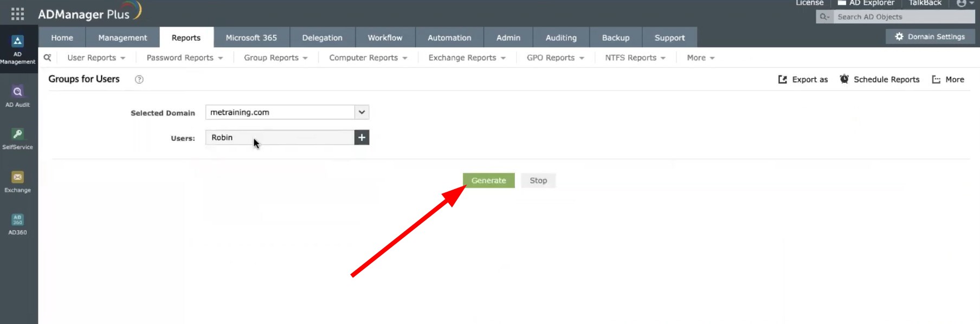Click the report search magnifier icon

[x=48, y=57]
